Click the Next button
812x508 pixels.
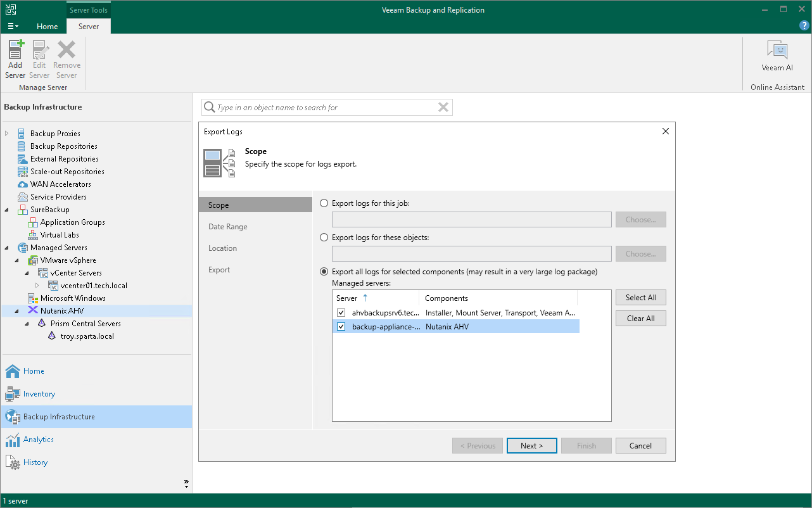point(531,446)
